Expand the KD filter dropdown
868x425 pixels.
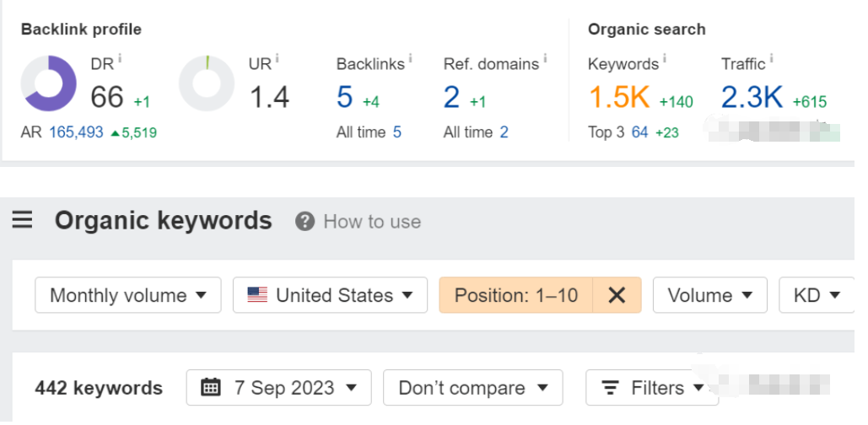[x=817, y=295]
